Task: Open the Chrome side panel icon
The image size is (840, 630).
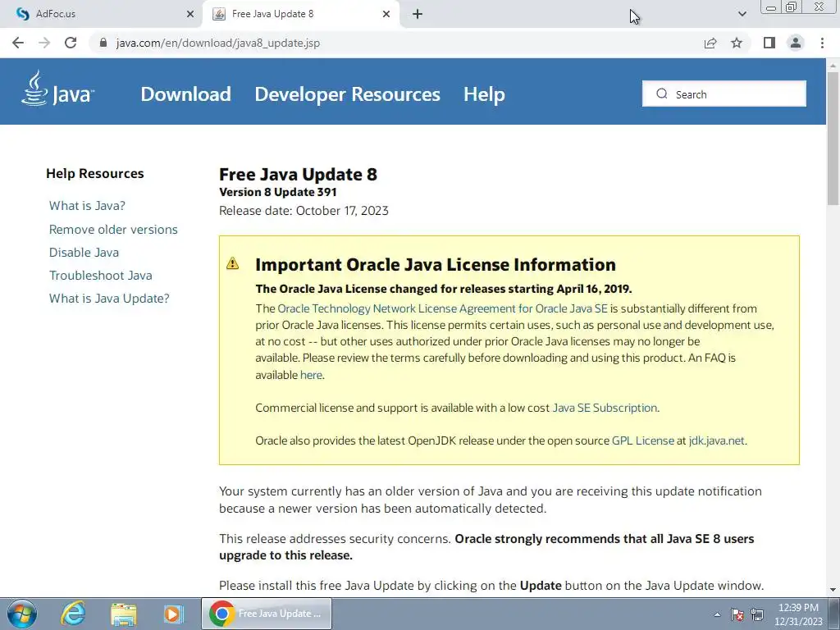Action: coord(769,43)
